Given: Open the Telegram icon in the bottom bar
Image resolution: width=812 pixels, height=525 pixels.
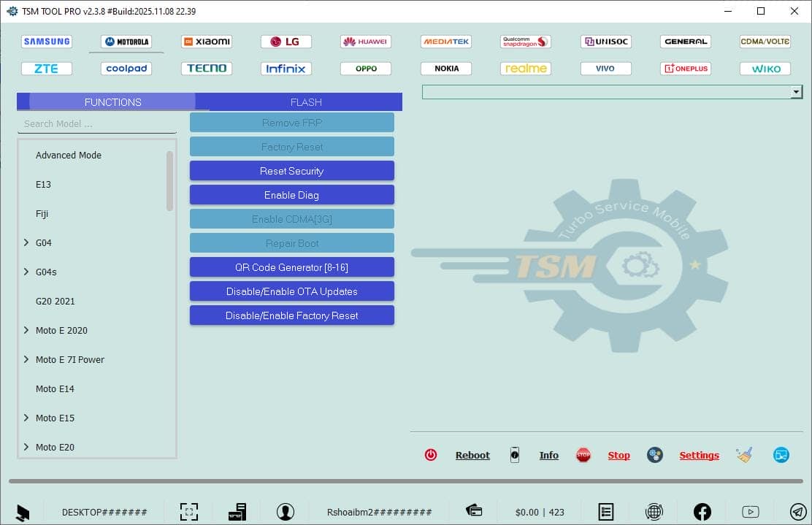Looking at the screenshot, I should tap(797, 511).
